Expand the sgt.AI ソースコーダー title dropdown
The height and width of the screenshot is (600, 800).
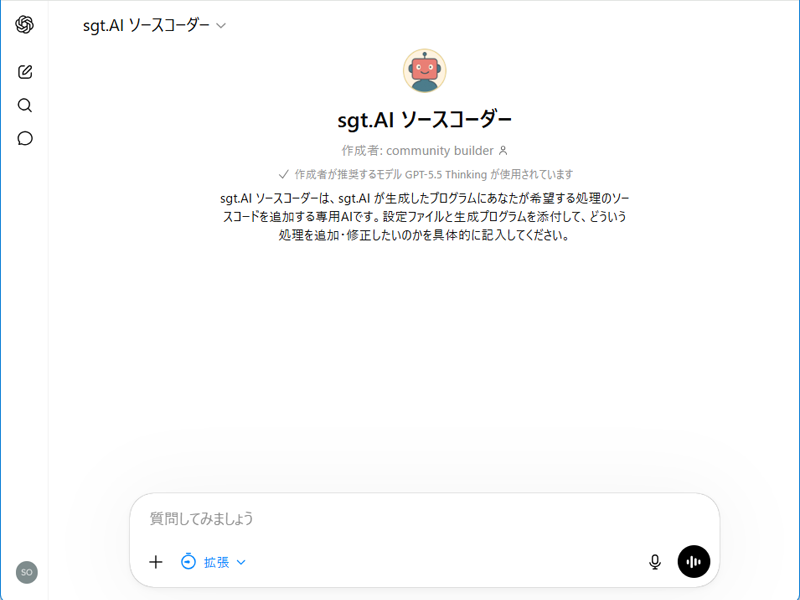click(154, 25)
